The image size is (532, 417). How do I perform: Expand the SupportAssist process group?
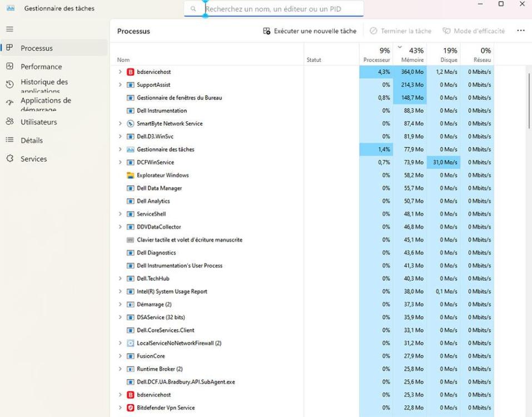tap(120, 85)
